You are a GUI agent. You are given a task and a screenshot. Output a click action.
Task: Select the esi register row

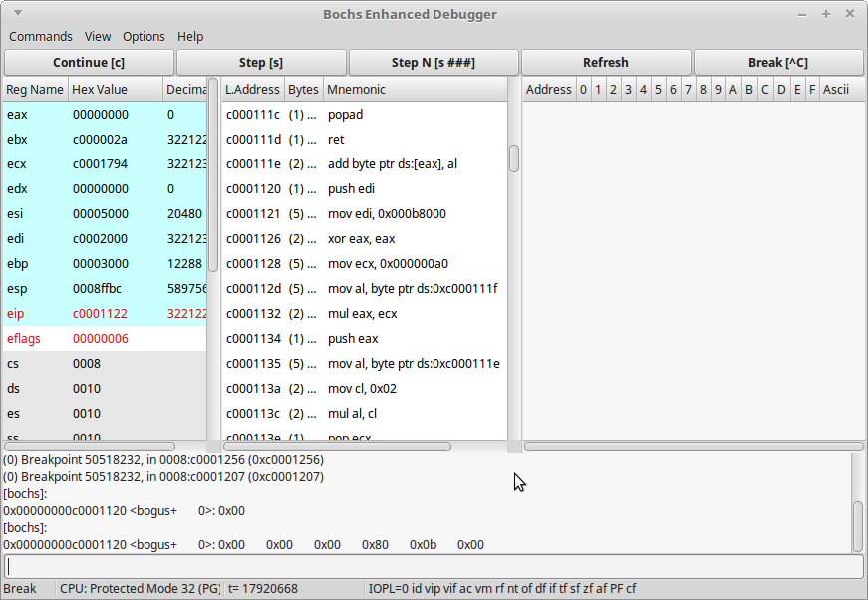pos(105,213)
